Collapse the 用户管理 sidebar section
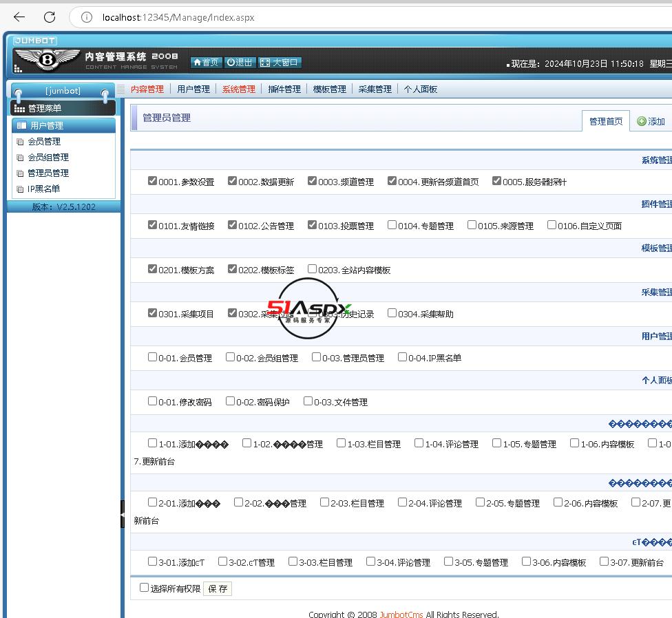This screenshot has height=618, width=672. (47, 125)
